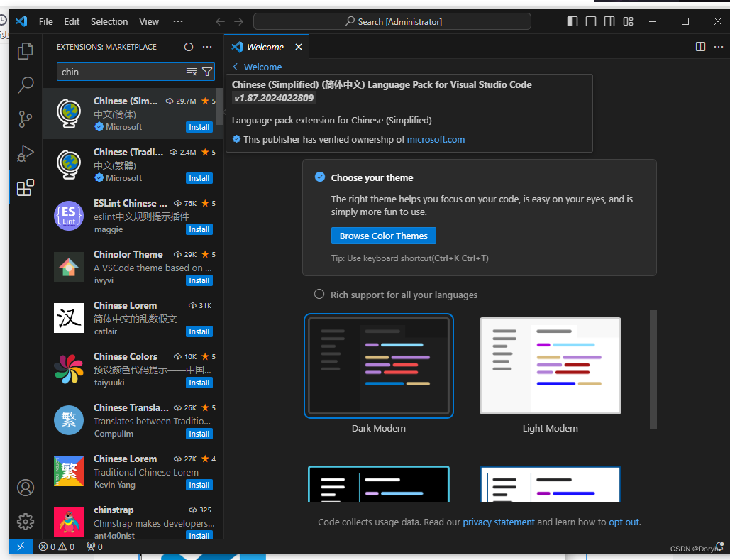Select the ESLint Chinese extension entry

tap(133, 216)
